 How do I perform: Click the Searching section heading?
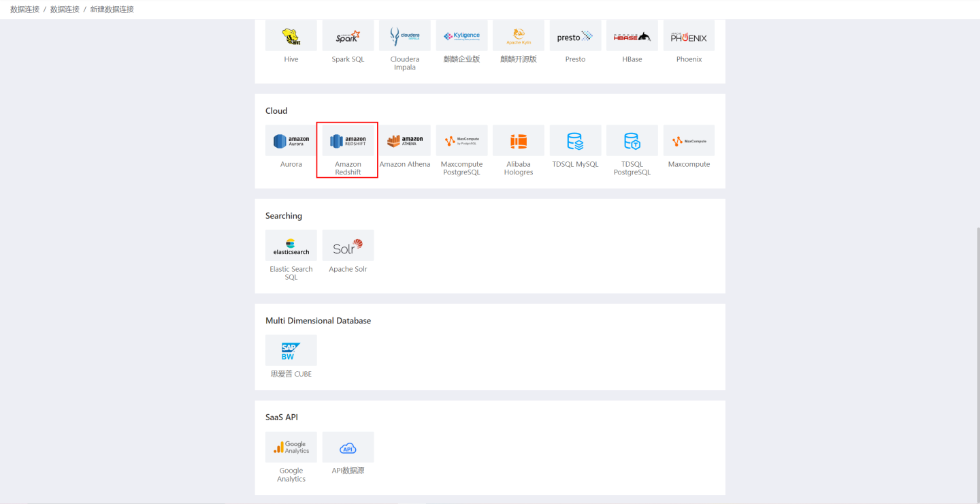pos(284,216)
